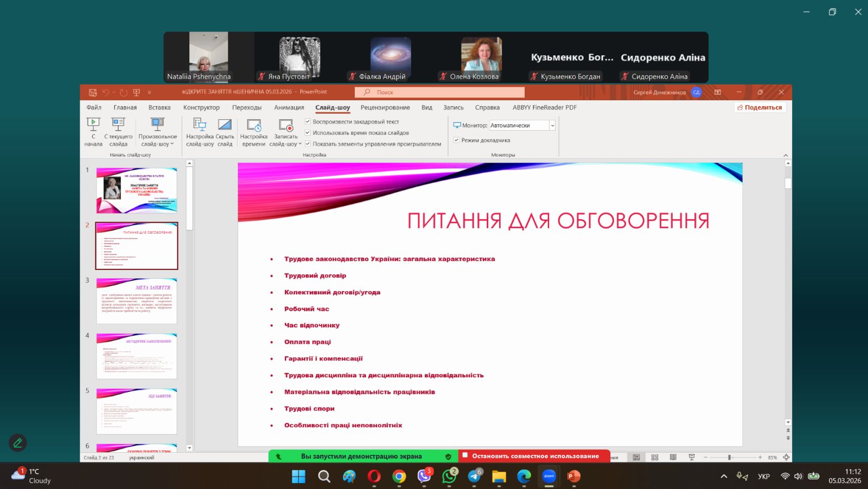Fit slide to current window icon
Viewport: 868px width, 489px height.
786,458
